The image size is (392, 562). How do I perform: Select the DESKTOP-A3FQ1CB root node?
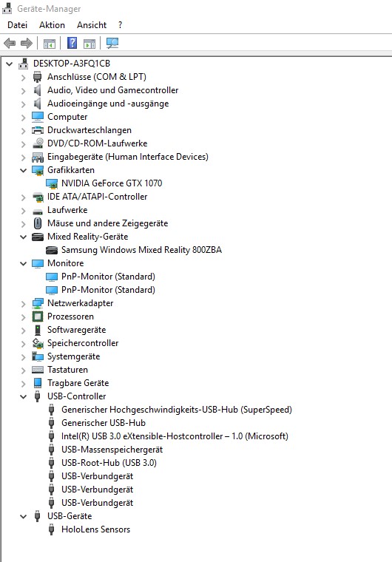pyautogui.click(x=71, y=64)
